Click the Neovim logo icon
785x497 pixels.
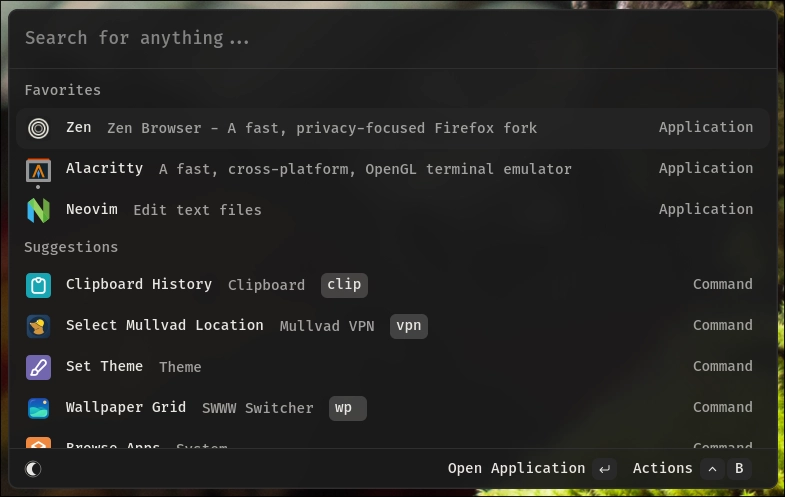point(38,210)
